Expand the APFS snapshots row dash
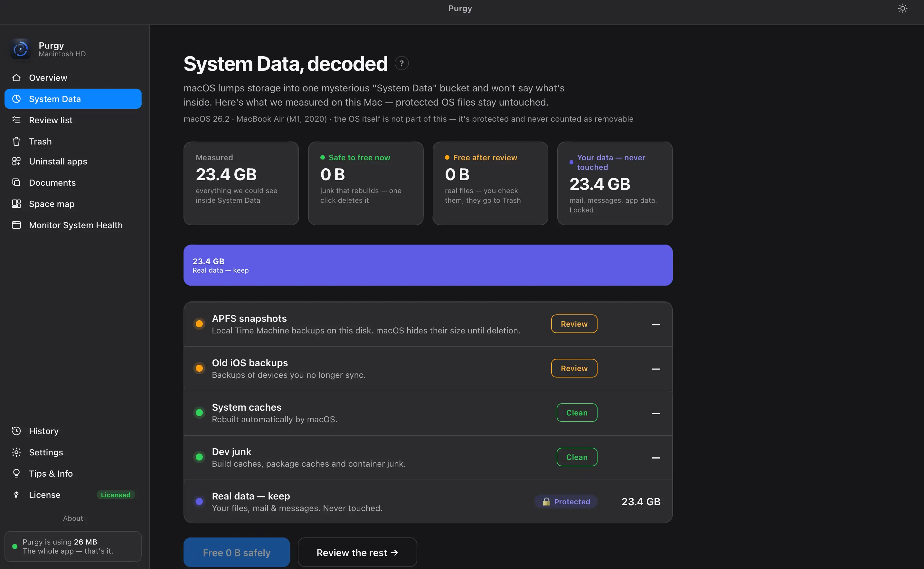This screenshot has width=924, height=569. [x=656, y=324]
